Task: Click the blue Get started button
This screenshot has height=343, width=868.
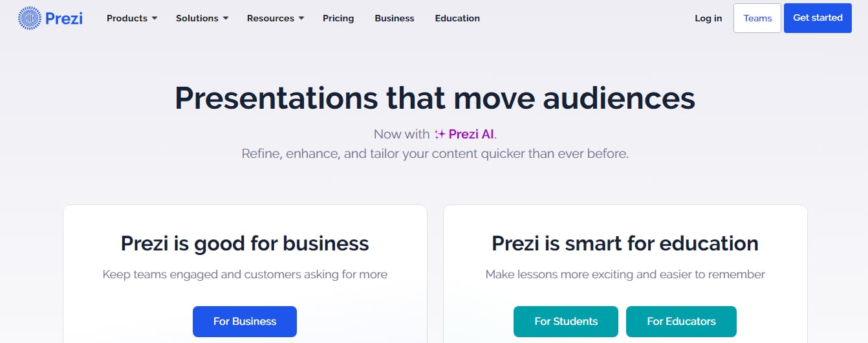Action: point(818,18)
